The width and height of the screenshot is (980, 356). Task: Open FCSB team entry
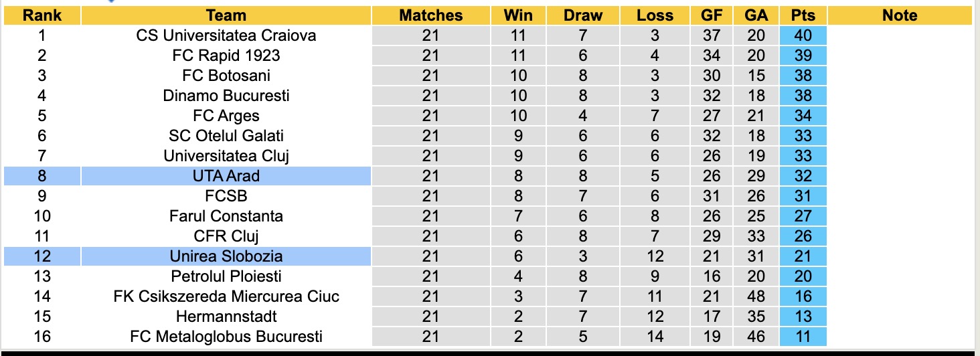click(x=226, y=196)
